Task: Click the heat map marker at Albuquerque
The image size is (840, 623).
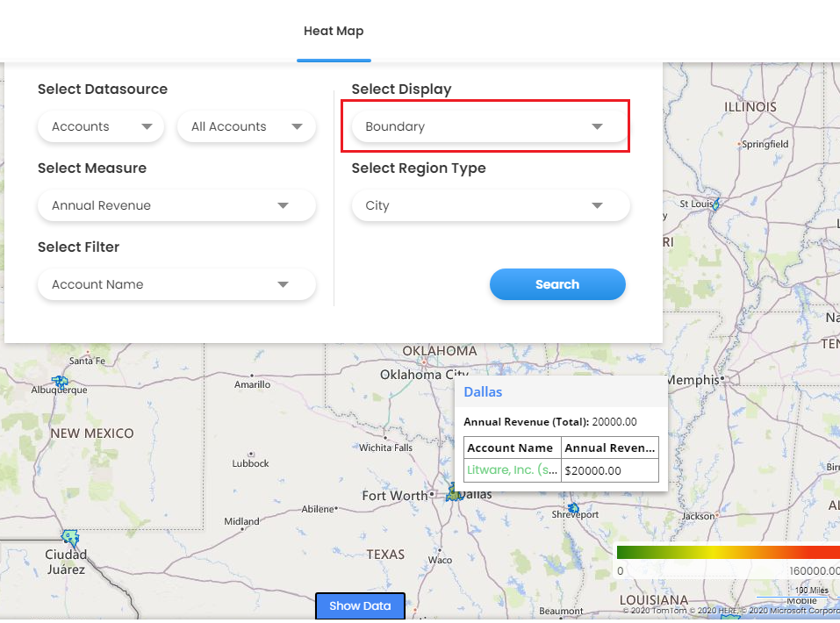Action: coord(61,381)
